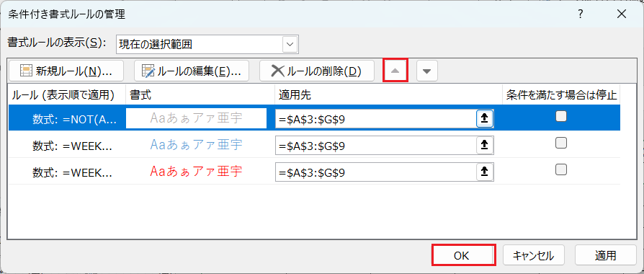Screen dimensions: 644x274
Task: Select the =NOT(A... formula rule row
Action: tap(314, 118)
